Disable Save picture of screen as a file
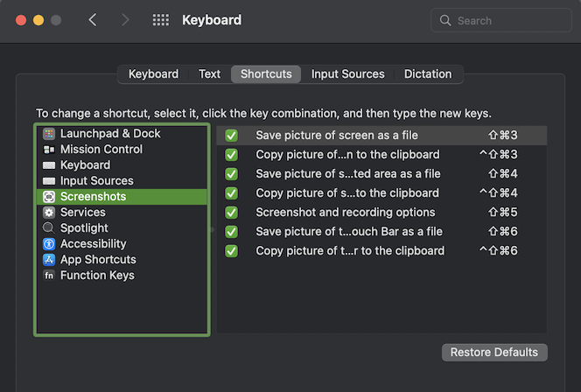The height and width of the screenshot is (392, 581). [x=232, y=136]
